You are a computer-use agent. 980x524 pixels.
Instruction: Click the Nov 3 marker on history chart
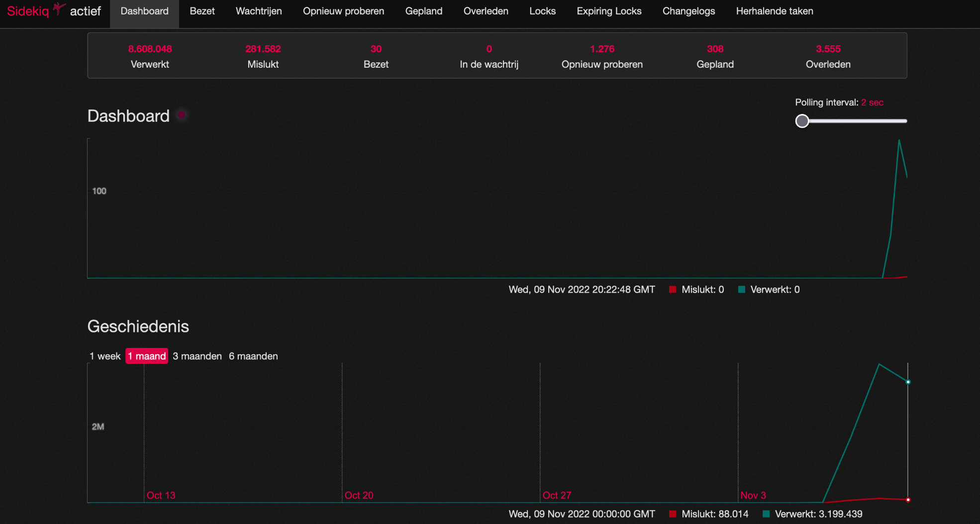pyautogui.click(x=753, y=495)
